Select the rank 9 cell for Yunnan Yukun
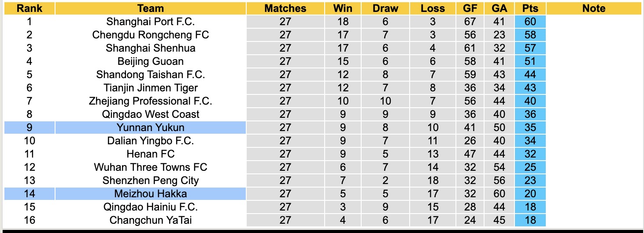 (29, 128)
